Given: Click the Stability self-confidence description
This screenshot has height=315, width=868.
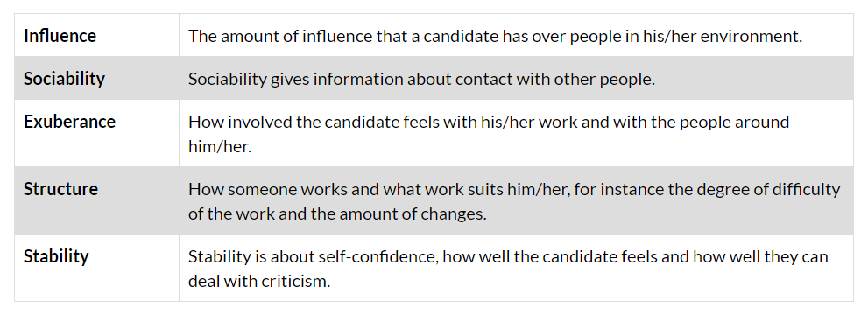Looking at the screenshot, I should click(x=508, y=269).
